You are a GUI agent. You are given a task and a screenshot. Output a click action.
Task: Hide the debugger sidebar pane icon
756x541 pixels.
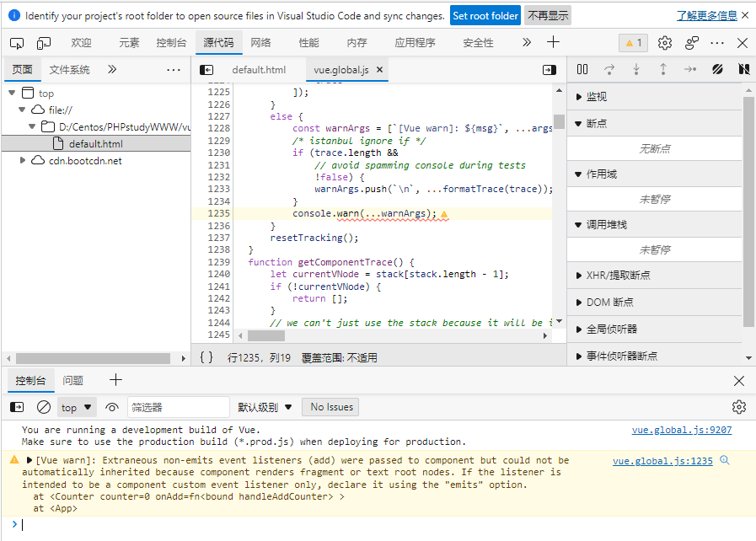(550, 70)
